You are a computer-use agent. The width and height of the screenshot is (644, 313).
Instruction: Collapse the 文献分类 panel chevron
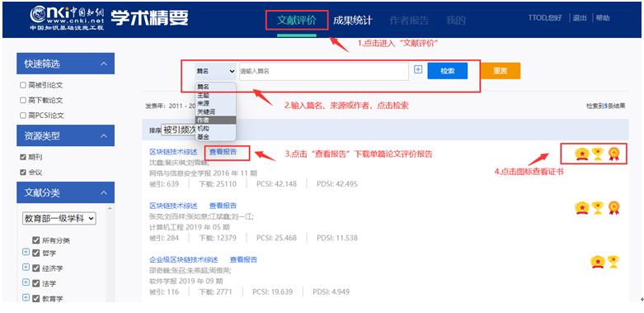tap(104, 192)
